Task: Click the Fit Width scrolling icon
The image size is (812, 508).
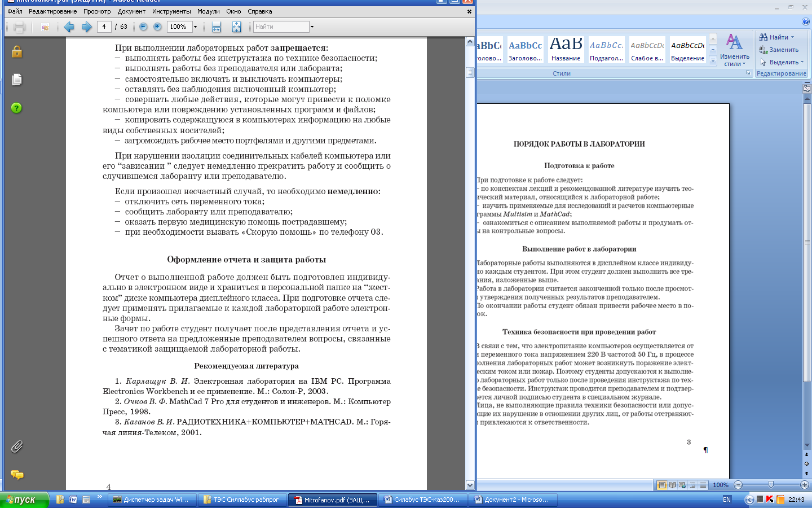Action: [x=216, y=27]
